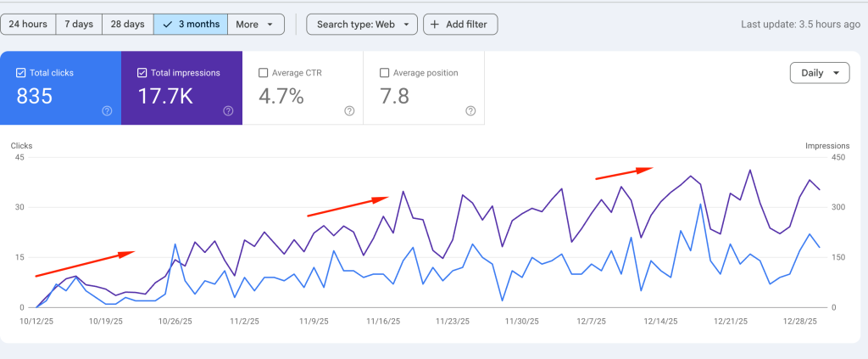Open the Daily granularity dropdown
This screenshot has width=868, height=359.
[820, 73]
